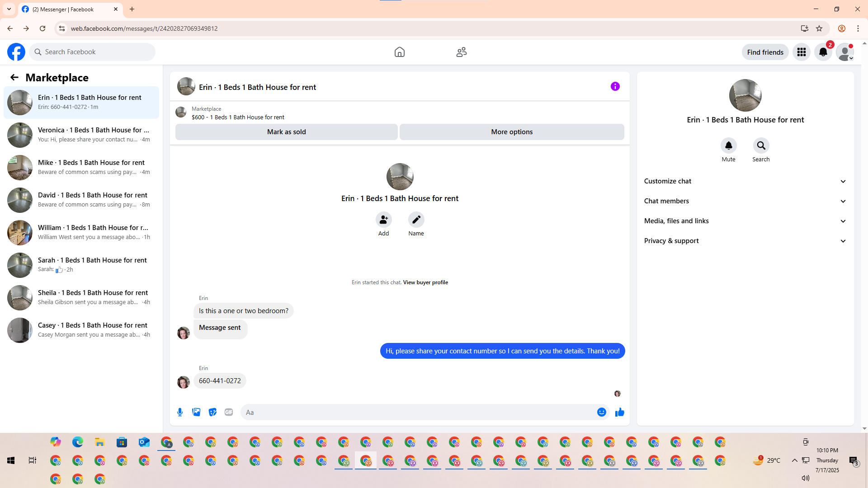The height and width of the screenshot is (488, 868).
Task: Open the Friends icon in top navigation
Action: (x=462, y=52)
